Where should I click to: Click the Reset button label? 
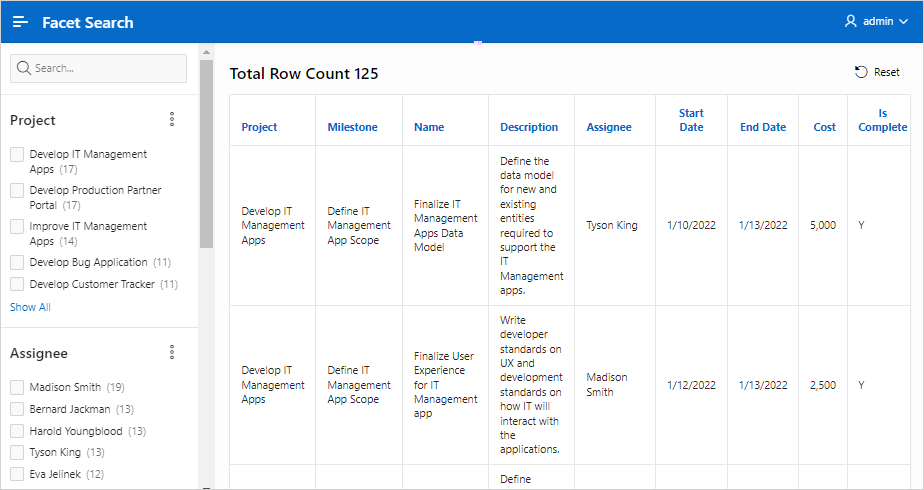(886, 72)
